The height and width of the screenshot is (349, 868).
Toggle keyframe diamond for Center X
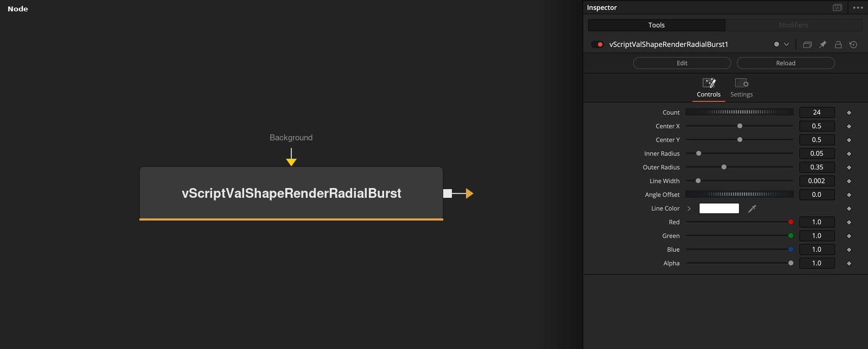[x=849, y=126]
